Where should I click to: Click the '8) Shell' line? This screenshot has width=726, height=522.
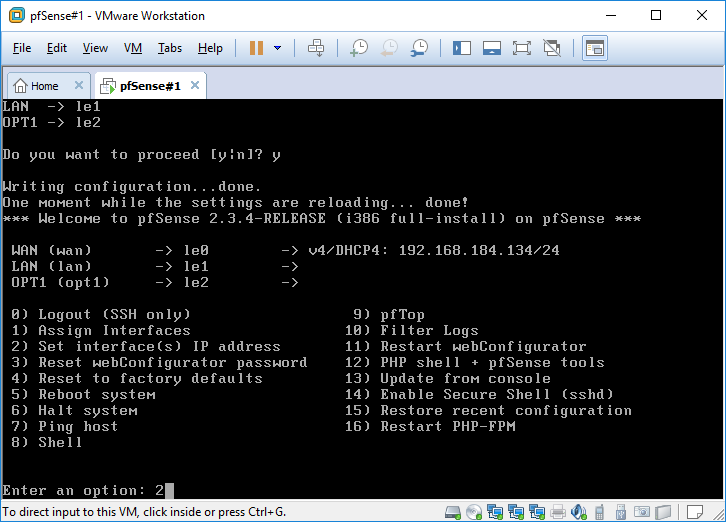pos(46,442)
